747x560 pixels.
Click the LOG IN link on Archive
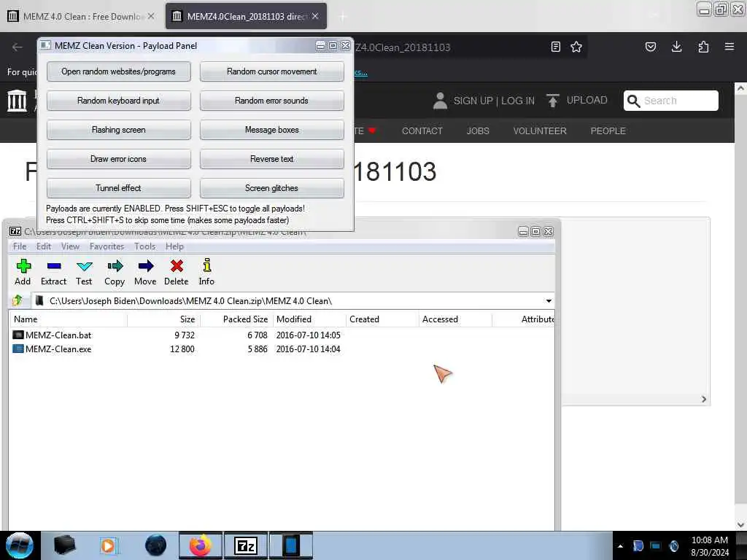pyautogui.click(x=518, y=101)
